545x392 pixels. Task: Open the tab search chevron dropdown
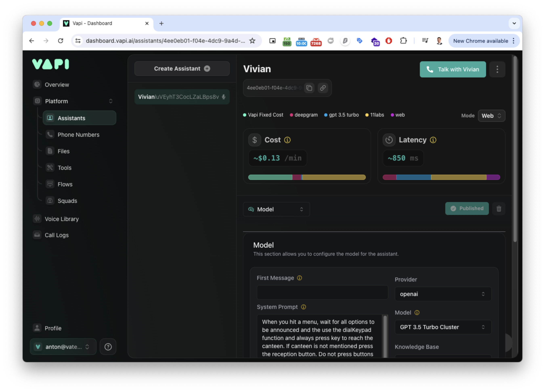click(x=514, y=23)
